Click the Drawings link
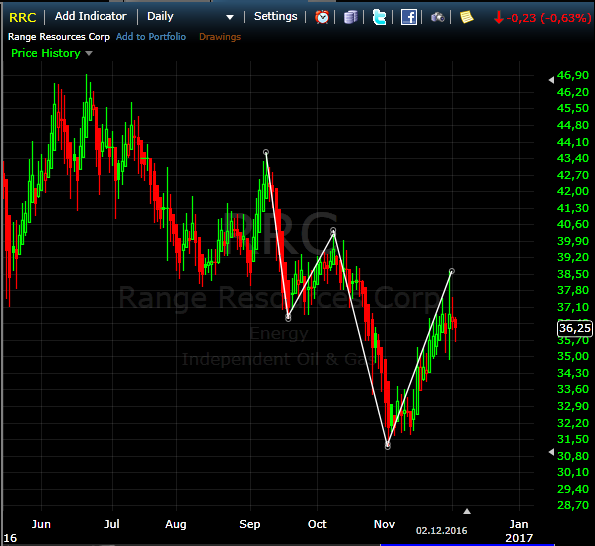Viewport: 595px width, 546px height. (x=220, y=37)
